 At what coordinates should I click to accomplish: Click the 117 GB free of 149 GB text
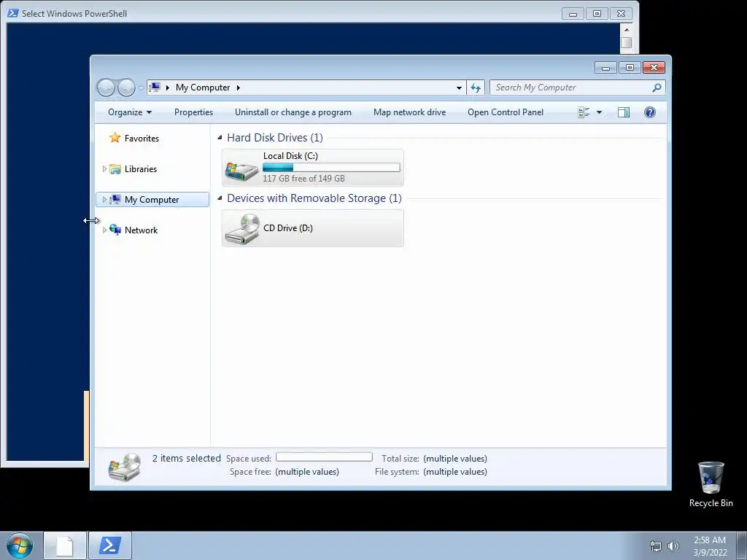pyautogui.click(x=303, y=179)
